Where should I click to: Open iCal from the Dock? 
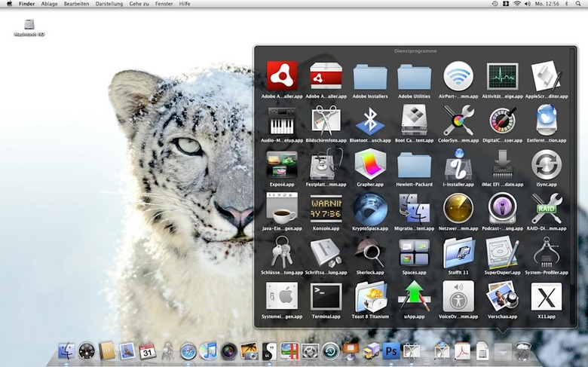click(x=147, y=351)
